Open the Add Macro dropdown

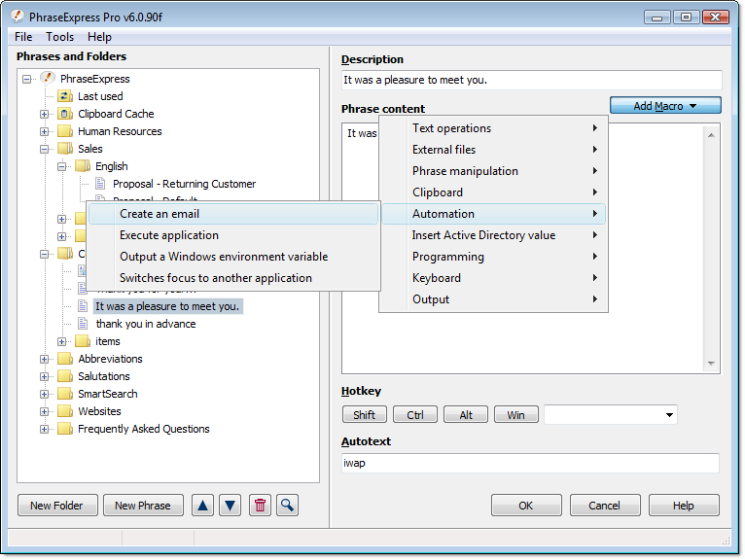(665, 105)
